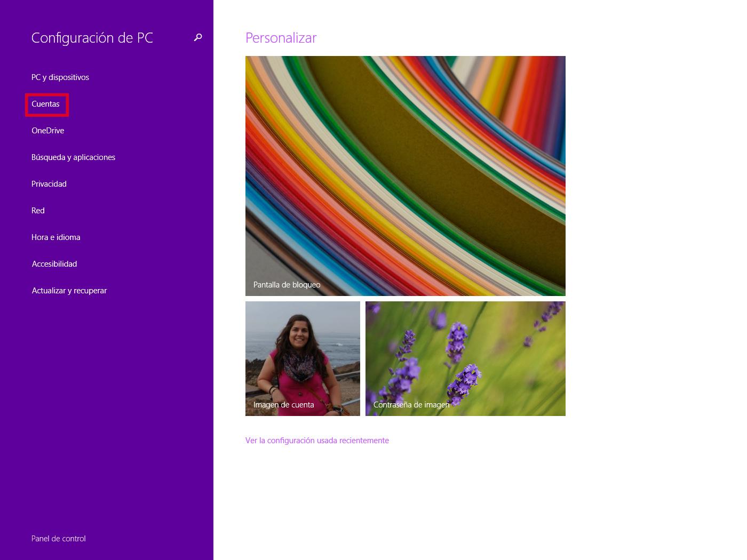Click the Configuración de PC title

[x=92, y=38]
